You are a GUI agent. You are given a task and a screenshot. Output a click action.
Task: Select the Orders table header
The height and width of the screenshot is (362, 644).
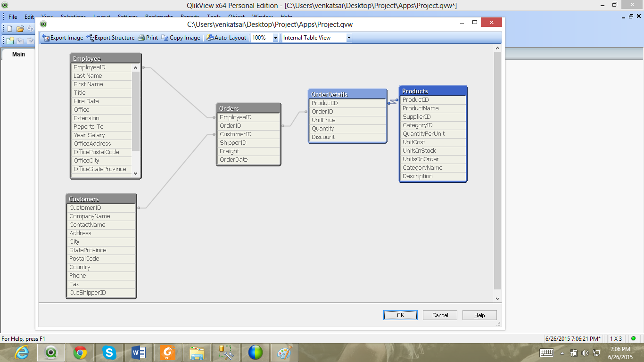tap(248, 108)
